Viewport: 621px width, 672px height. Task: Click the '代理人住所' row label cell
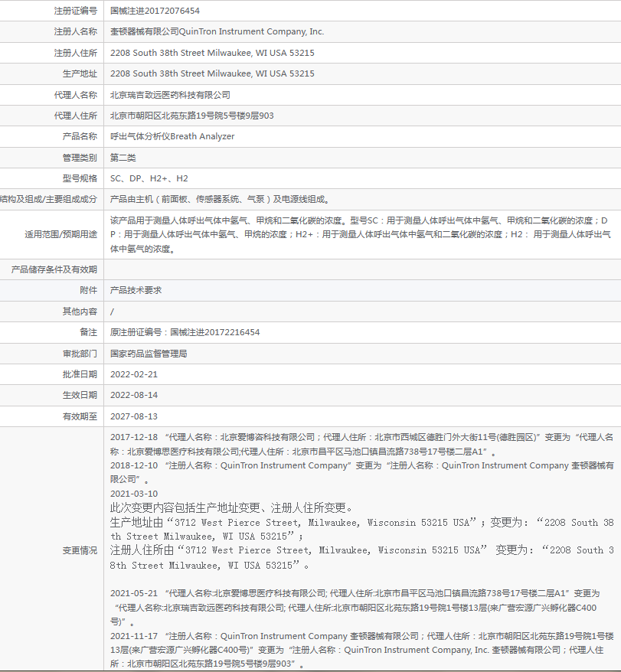(x=76, y=116)
